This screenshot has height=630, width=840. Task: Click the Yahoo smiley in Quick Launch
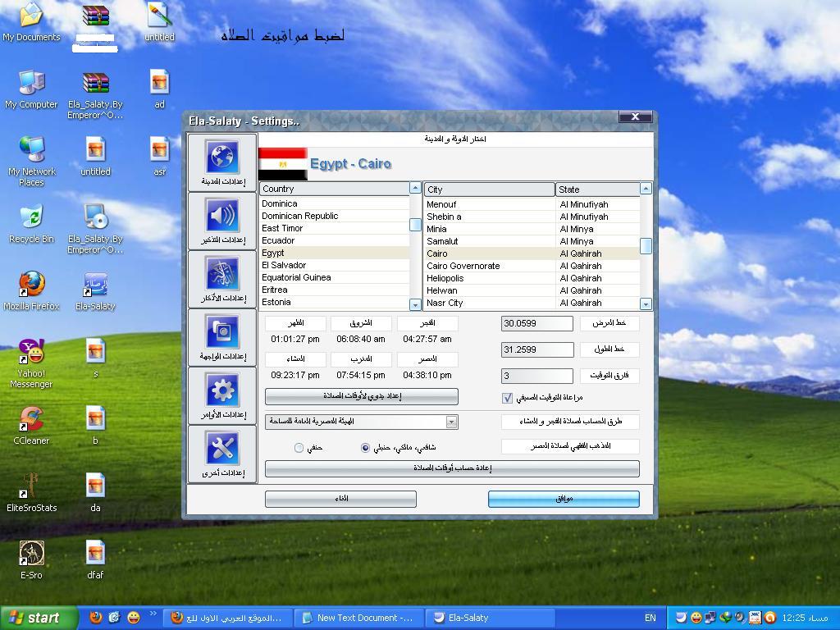coord(134,618)
